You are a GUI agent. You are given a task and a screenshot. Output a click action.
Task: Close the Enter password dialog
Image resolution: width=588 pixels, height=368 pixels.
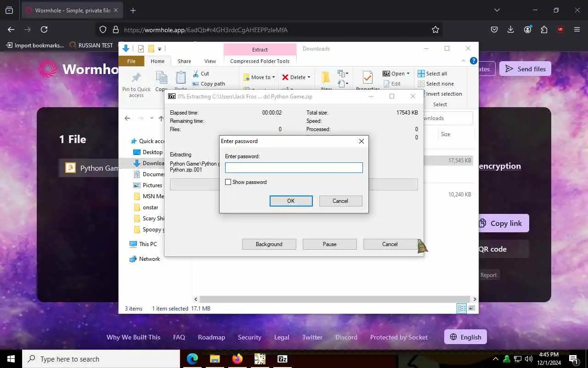pos(362,141)
